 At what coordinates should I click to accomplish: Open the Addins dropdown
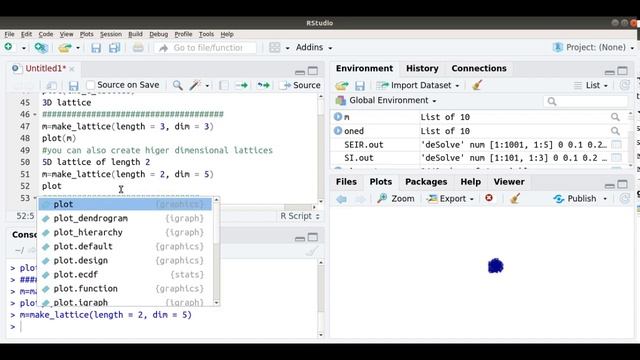click(313, 47)
